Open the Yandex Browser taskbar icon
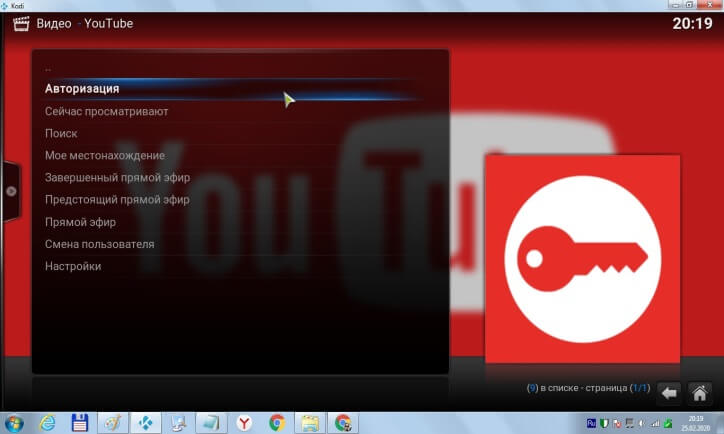This screenshot has width=724, height=434. [x=244, y=423]
